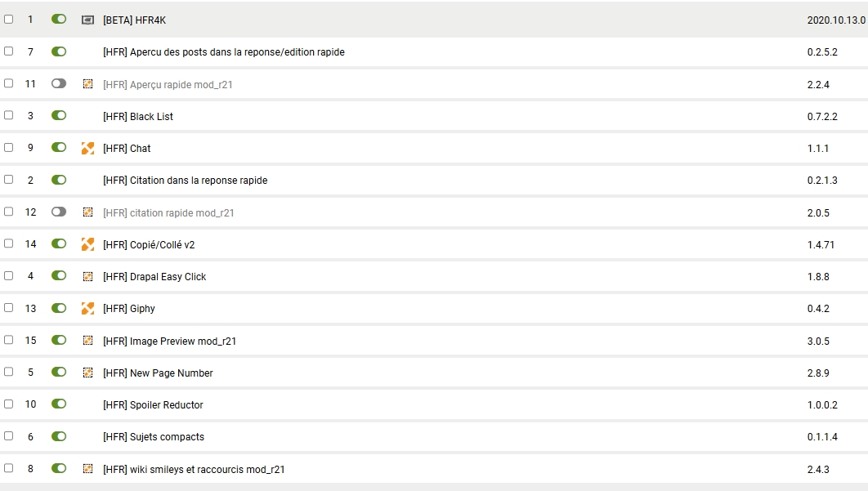This screenshot has width=868, height=491.
Task: Click the New Page Number script icon
Action: point(87,373)
